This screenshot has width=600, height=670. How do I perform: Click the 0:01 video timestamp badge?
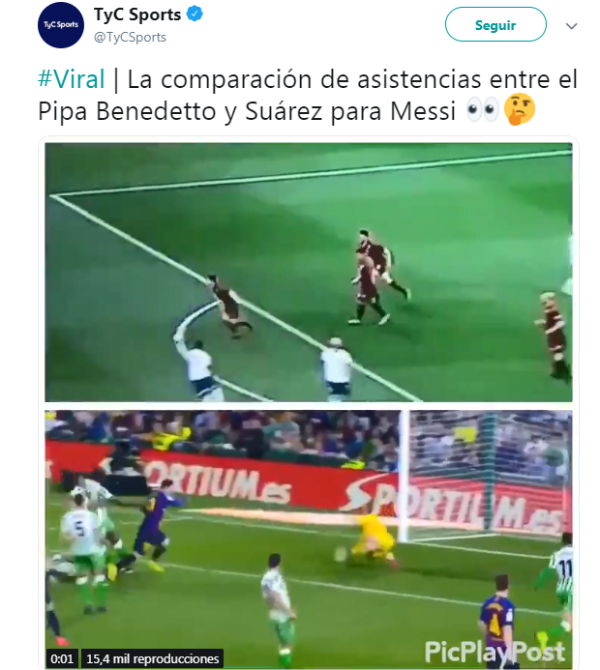(x=62, y=658)
